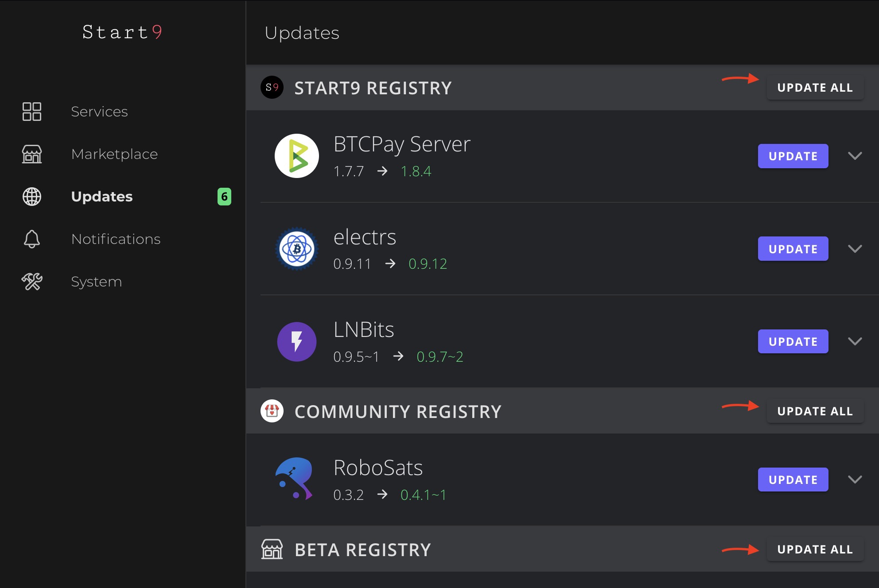The height and width of the screenshot is (588, 879).
Task: Click the electrs atom icon
Action: (297, 248)
